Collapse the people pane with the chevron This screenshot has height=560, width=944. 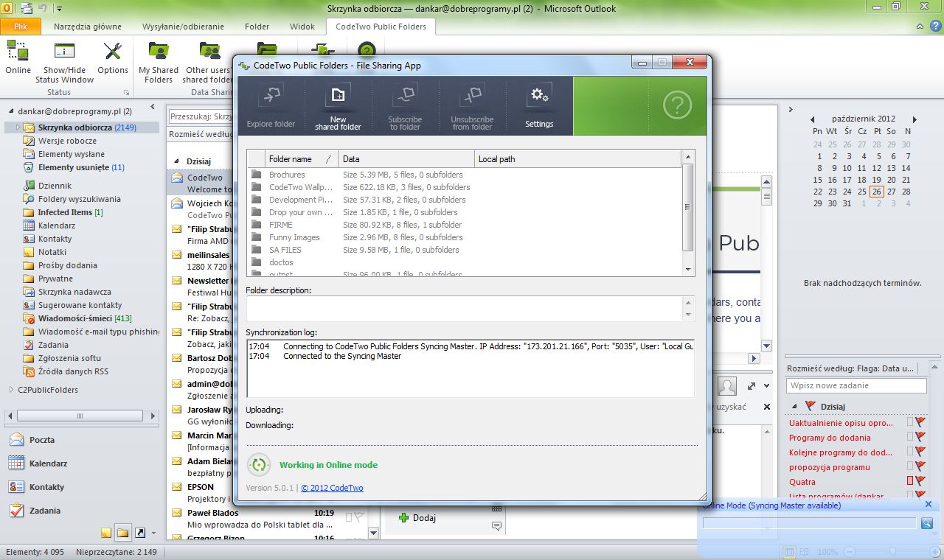[767, 386]
